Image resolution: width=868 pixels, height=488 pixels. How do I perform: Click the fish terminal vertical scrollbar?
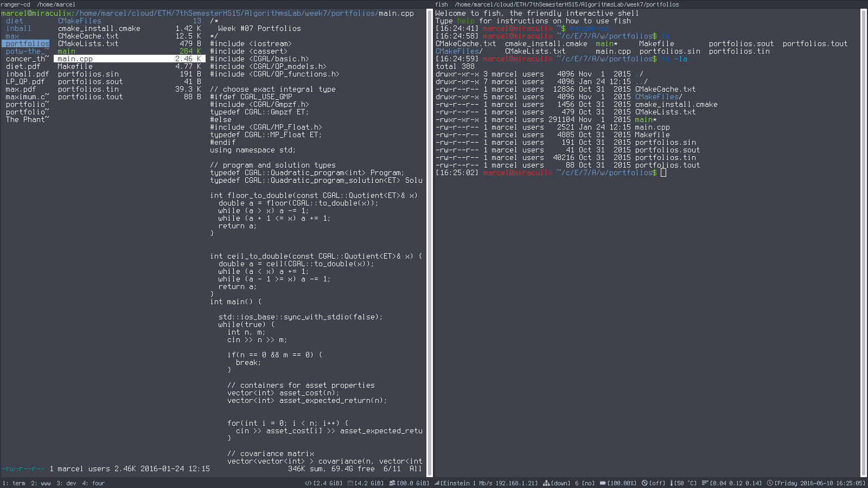[864, 242]
